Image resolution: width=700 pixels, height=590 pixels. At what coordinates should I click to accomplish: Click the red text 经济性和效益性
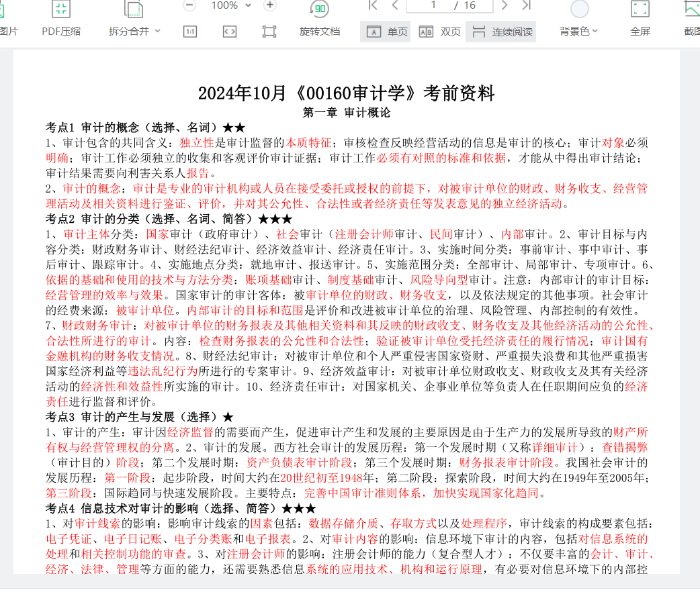122,386
